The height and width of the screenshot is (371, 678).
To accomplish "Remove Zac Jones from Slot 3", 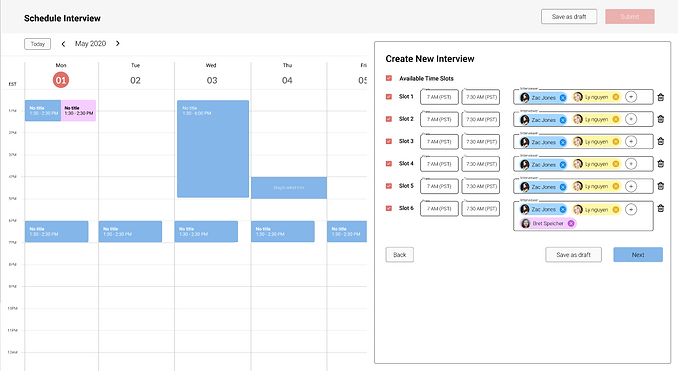I will 563,142.
